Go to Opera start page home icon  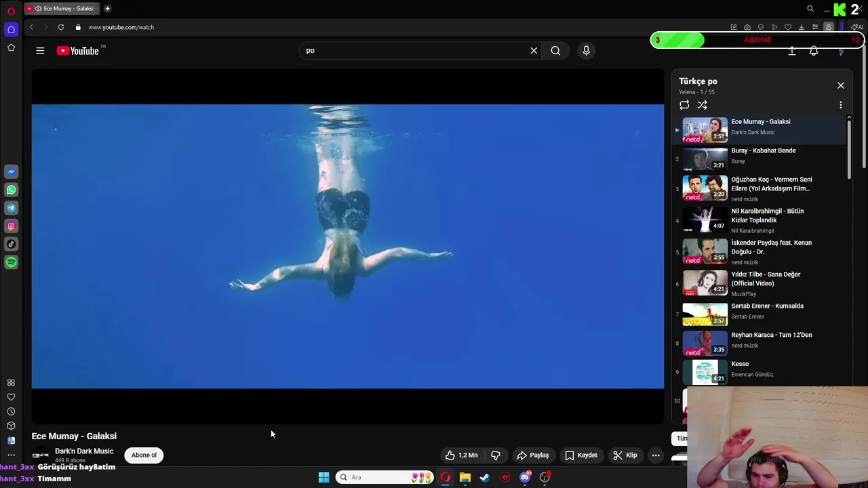(x=11, y=29)
